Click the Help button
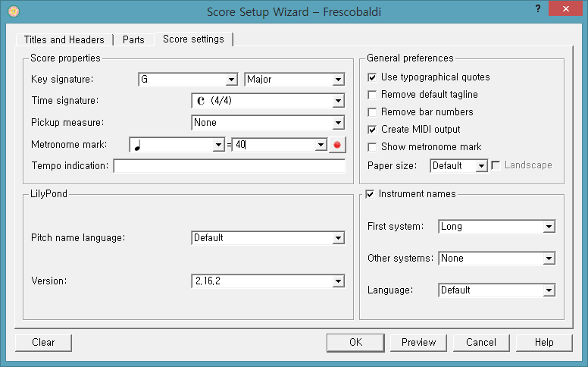This screenshot has width=588, height=367. pyautogui.click(x=544, y=343)
